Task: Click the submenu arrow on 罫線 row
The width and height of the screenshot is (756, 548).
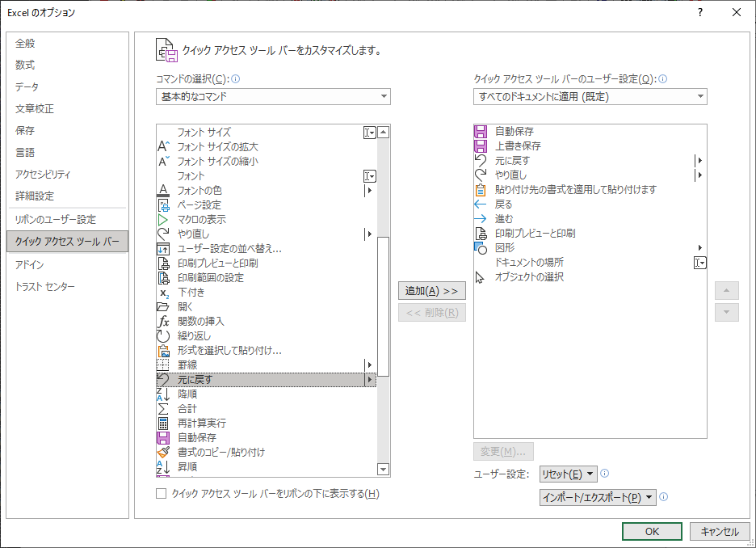Action: click(370, 365)
